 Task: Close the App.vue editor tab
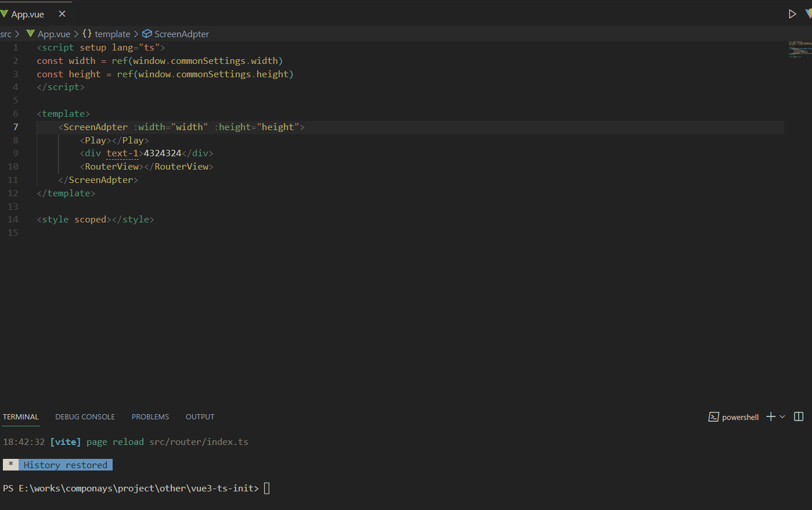coord(62,13)
